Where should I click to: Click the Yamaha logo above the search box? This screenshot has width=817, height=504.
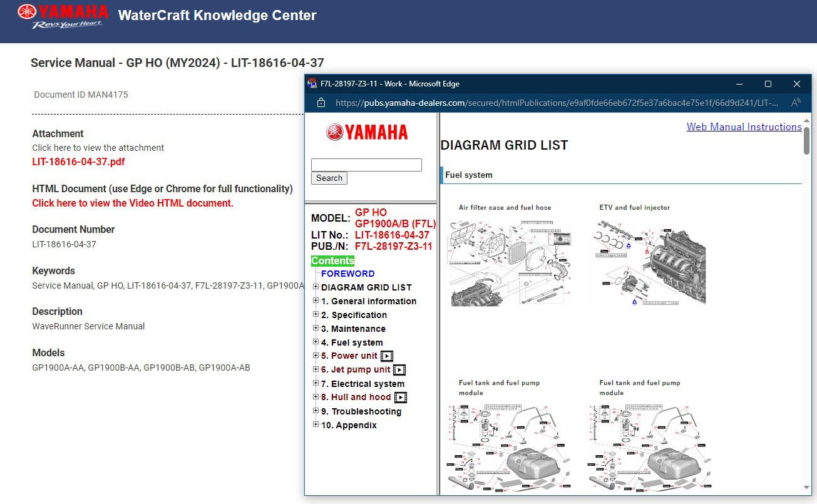[x=367, y=132]
